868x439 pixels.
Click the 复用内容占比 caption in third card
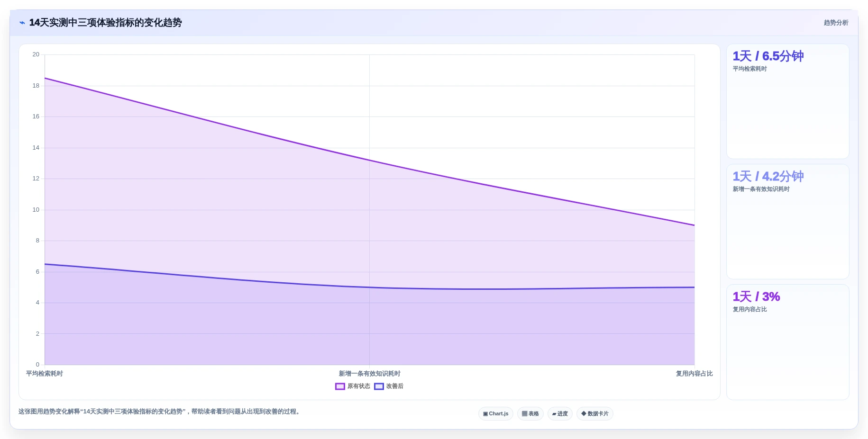tap(749, 310)
